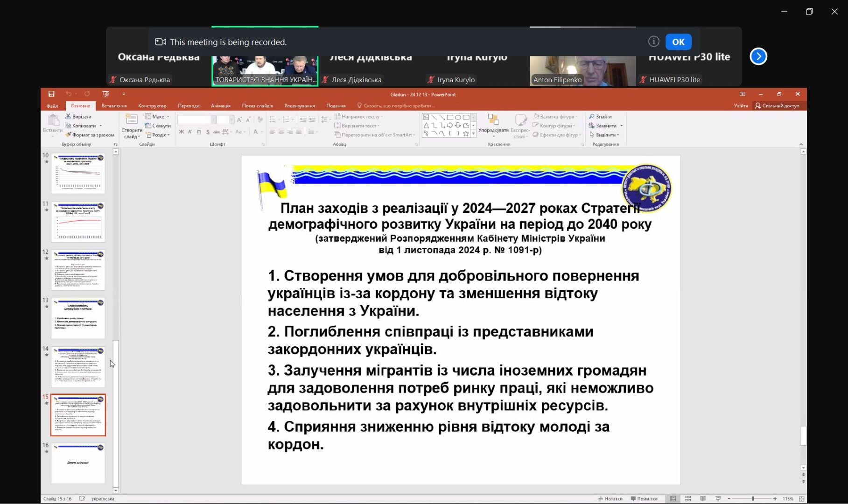Toggle bold Ж formatting button
Viewport: 848px width, 504px height.
coord(181,132)
